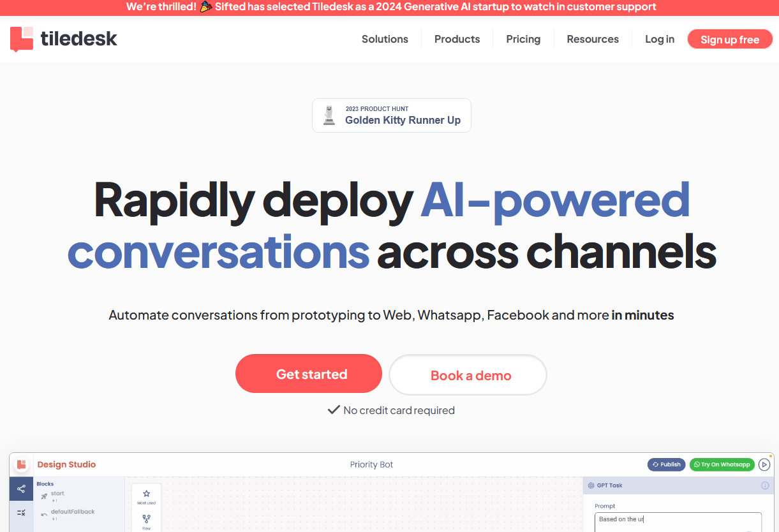Click the Tiledesk logo icon in Design Studio header
Viewport: 779px width, 532px height.
22,464
